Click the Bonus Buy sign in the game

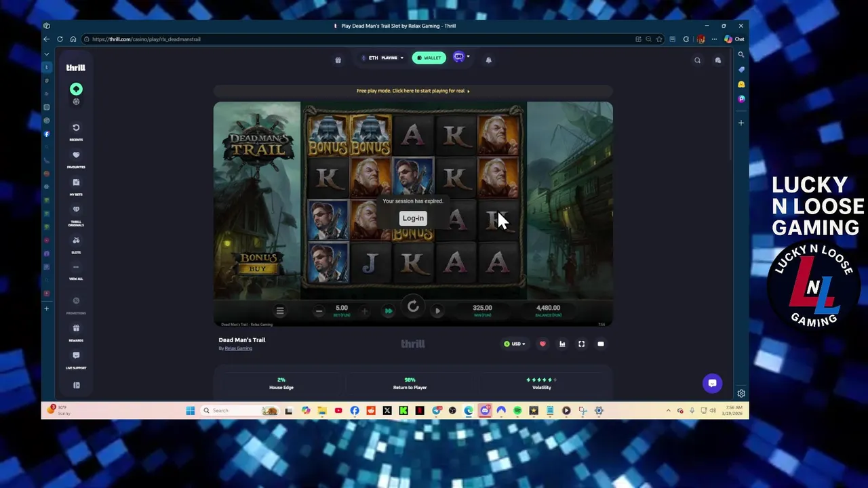click(x=258, y=263)
